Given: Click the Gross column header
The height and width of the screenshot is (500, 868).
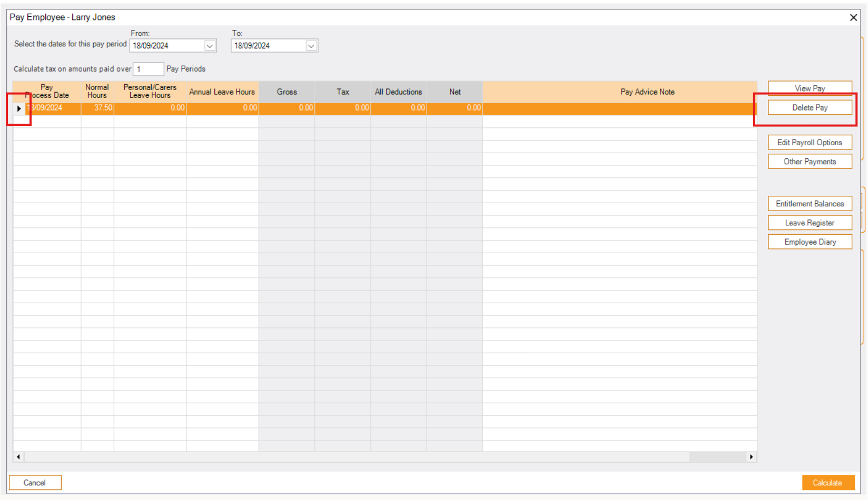Looking at the screenshot, I should tap(287, 92).
